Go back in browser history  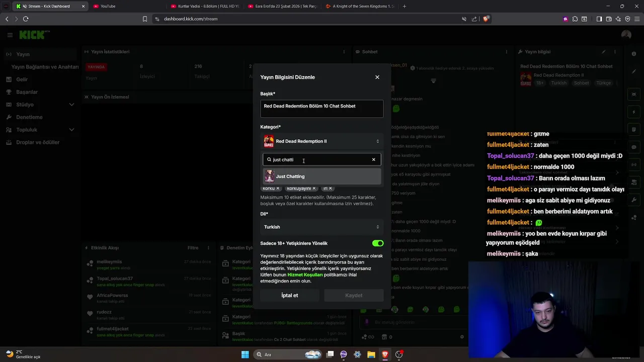pyautogui.click(x=7, y=19)
